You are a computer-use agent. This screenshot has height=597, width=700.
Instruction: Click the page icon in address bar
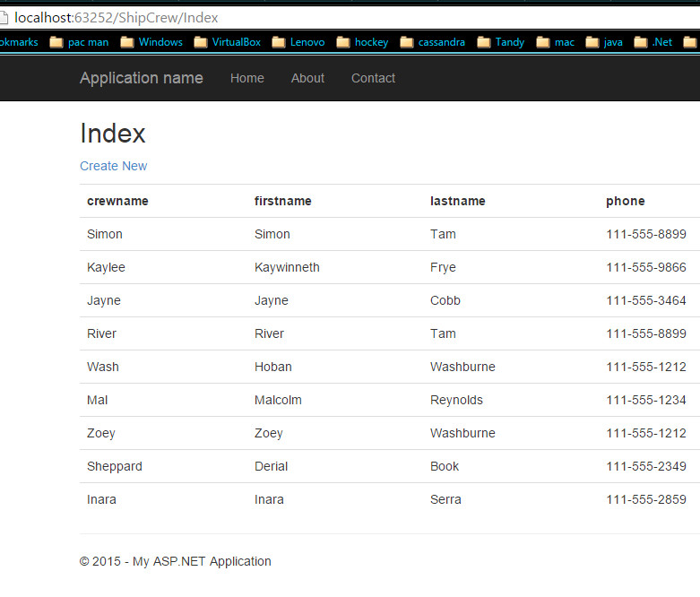(4, 18)
